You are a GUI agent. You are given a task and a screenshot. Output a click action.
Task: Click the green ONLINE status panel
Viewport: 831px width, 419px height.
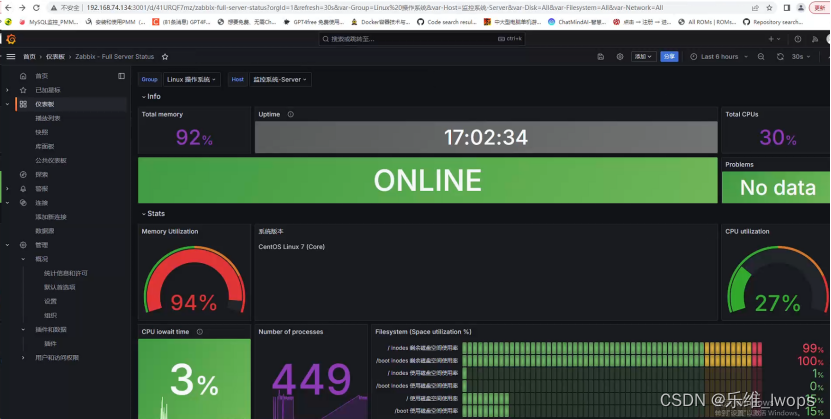click(428, 180)
